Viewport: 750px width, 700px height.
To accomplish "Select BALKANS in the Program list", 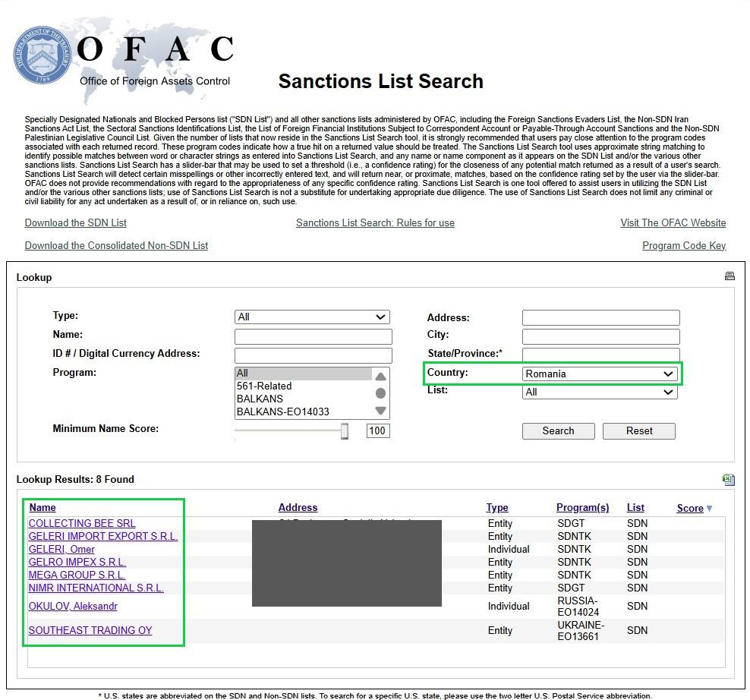I will click(303, 399).
